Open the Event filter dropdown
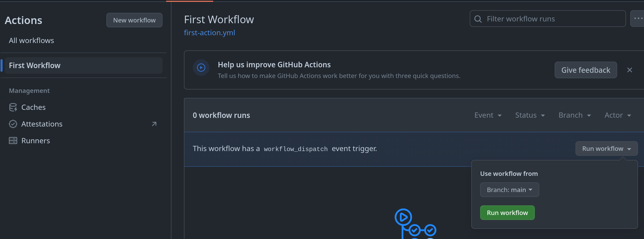This screenshot has height=239, width=644. pyautogui.click(x=488, y=115)
